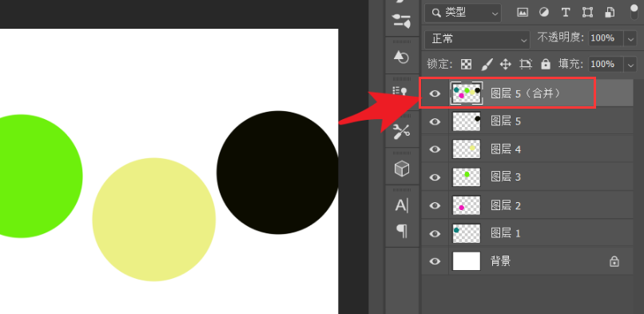
Task: Click the 图层 5（合并） layer name
Action: (x=526, y=93)
